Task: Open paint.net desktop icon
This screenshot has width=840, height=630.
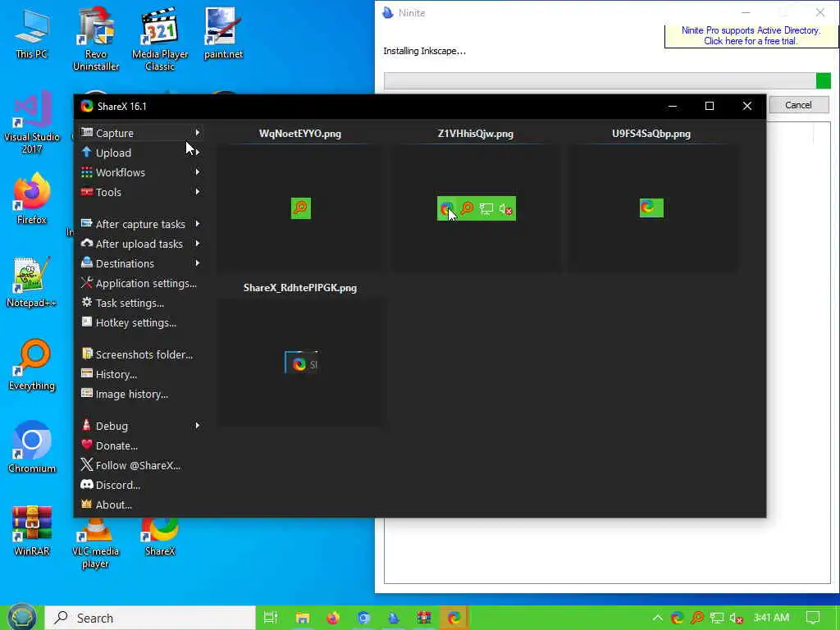Action: click(x=223, y=32)
